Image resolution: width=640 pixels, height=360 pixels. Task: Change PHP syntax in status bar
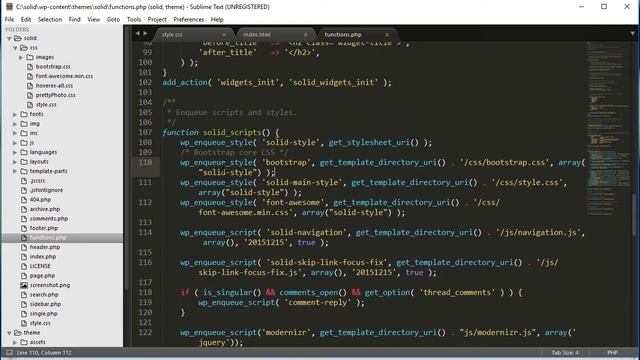[612, 353]
